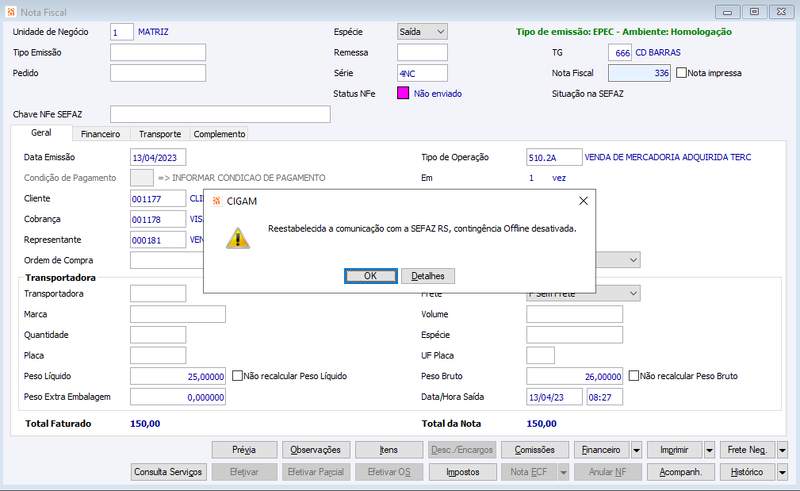
Task: Click the Transportadora code field
Action: pyautogui.click(x=158, y=293)
